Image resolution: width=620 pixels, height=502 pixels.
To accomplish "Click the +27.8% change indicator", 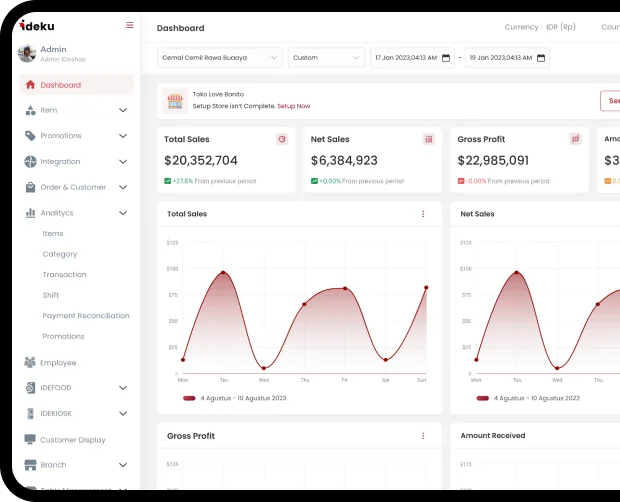I will 179,181.
